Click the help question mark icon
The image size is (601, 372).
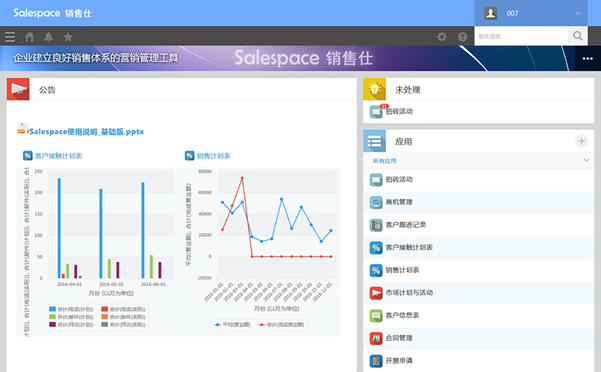(x=463, y=37)
